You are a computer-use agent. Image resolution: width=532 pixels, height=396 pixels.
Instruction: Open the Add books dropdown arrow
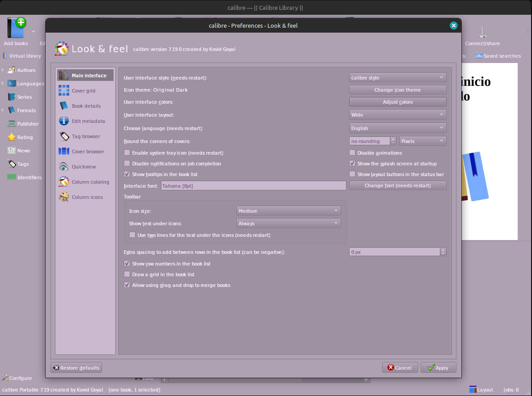pos(33,32)
